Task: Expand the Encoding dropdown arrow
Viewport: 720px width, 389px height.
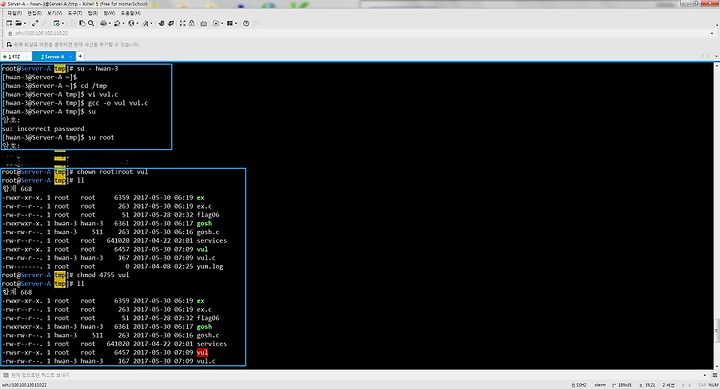Action: (x=137, y=23)
